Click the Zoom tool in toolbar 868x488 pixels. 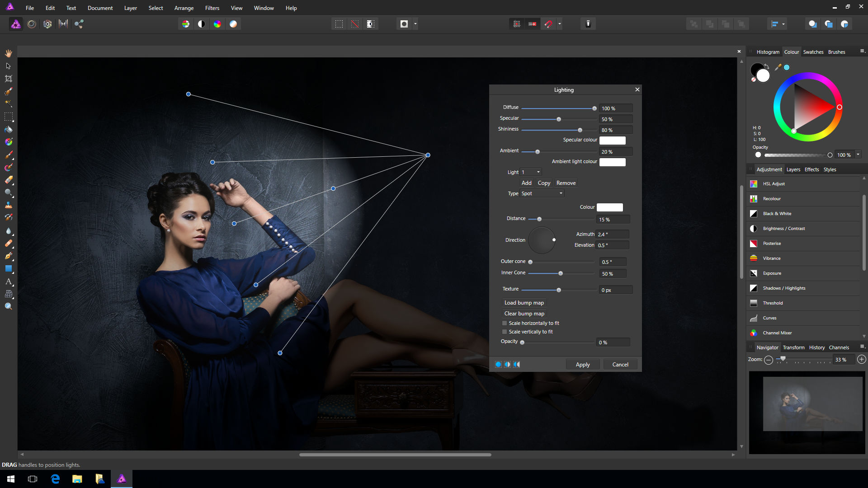[8, 306]
